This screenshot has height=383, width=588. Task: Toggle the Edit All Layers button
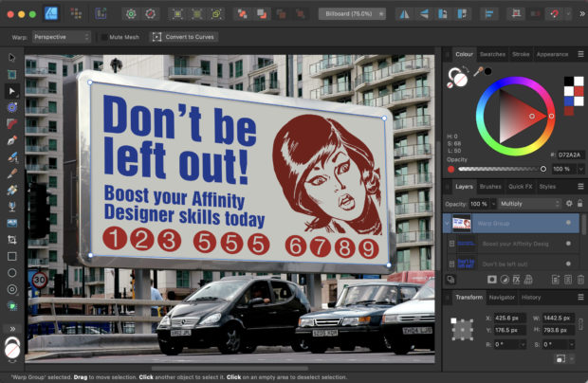tap(450, 280)
